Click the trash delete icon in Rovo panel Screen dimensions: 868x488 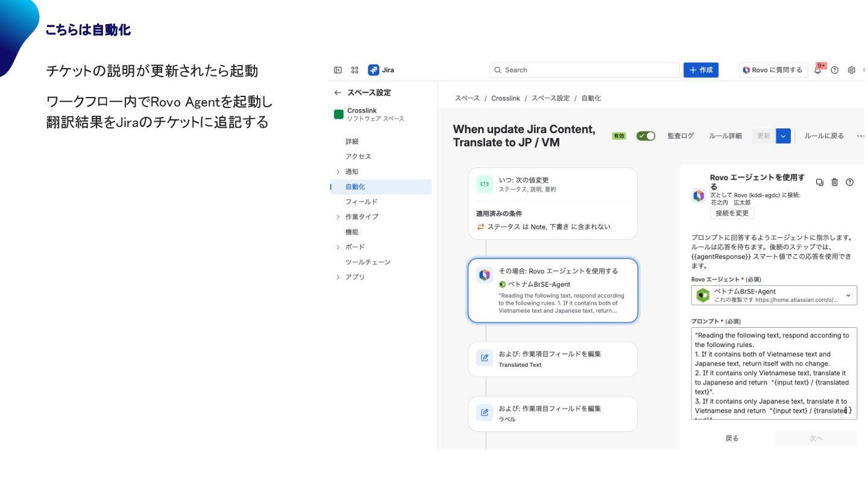[x=835, y=182]
